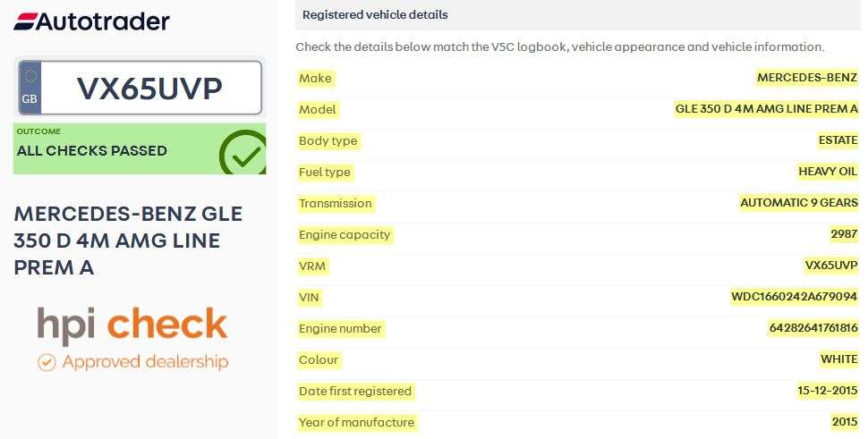Click the Engine number value
Image resolution: width=868 pixels, height=439 pixels.
(x=813, y=328)
